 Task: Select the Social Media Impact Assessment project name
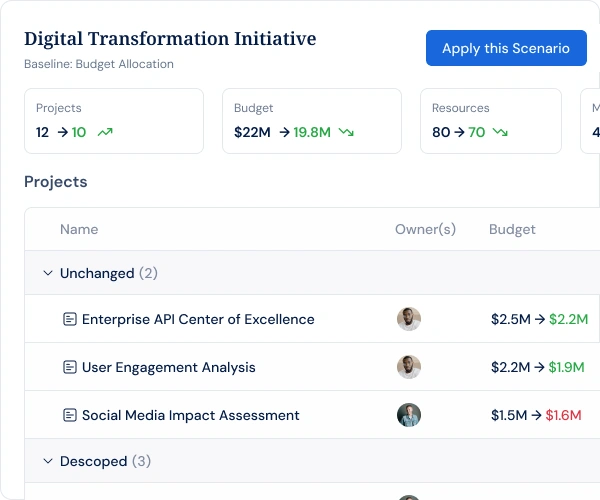191,415
